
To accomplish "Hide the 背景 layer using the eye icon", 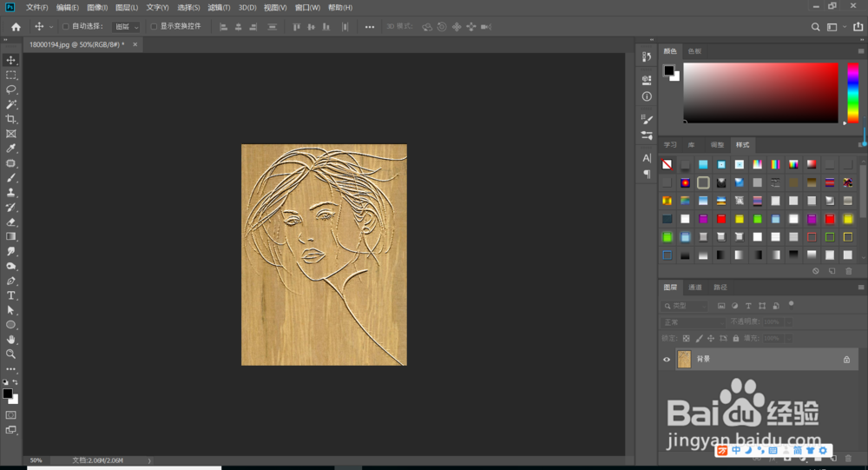I will pyautogui.click(x=667, y=359).
